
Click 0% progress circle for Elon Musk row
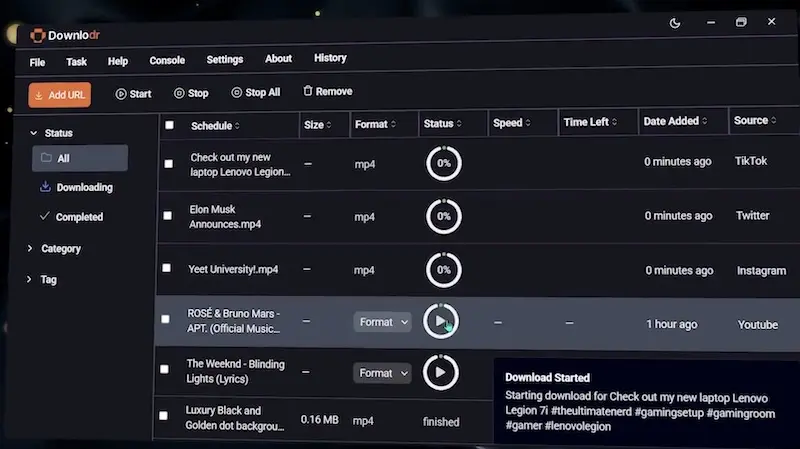point(444,216)
